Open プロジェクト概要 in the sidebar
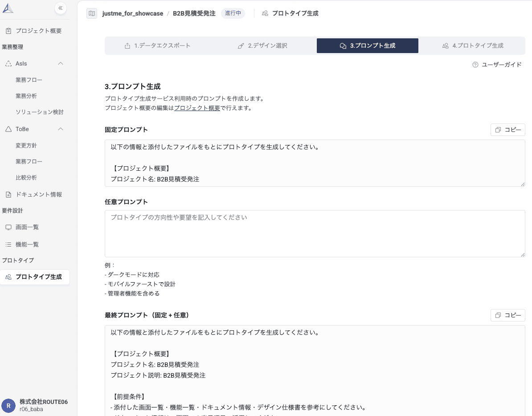The width and height of the screenshot is (532, 416). coord(38,31)
